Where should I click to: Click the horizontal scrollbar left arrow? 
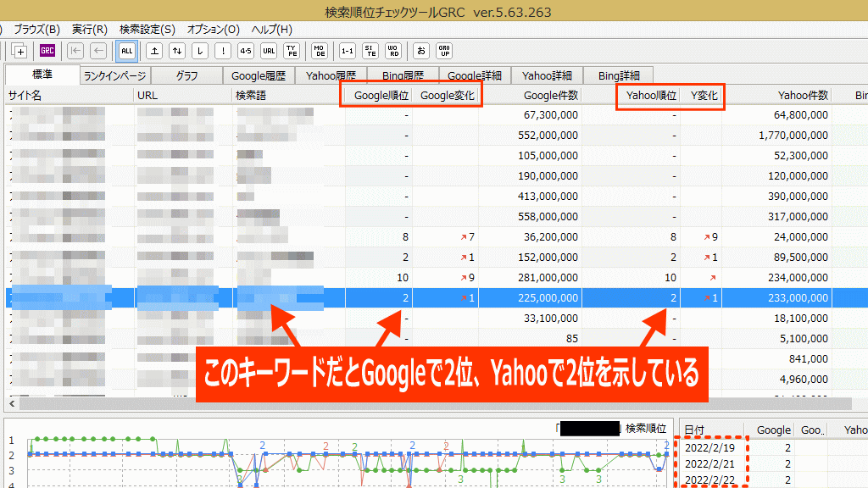pyautogui.click(x=12, y=403)
